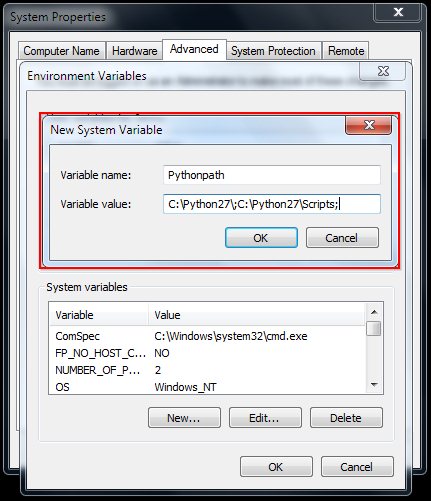Image resolution: width=431 pixels, height=501 pixels.
Task: Select the OS variable row
Action: 207,387
